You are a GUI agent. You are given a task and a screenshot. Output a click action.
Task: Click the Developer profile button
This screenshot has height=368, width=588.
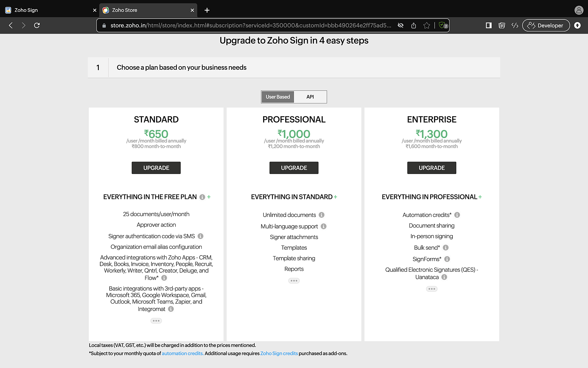[546, 25]
